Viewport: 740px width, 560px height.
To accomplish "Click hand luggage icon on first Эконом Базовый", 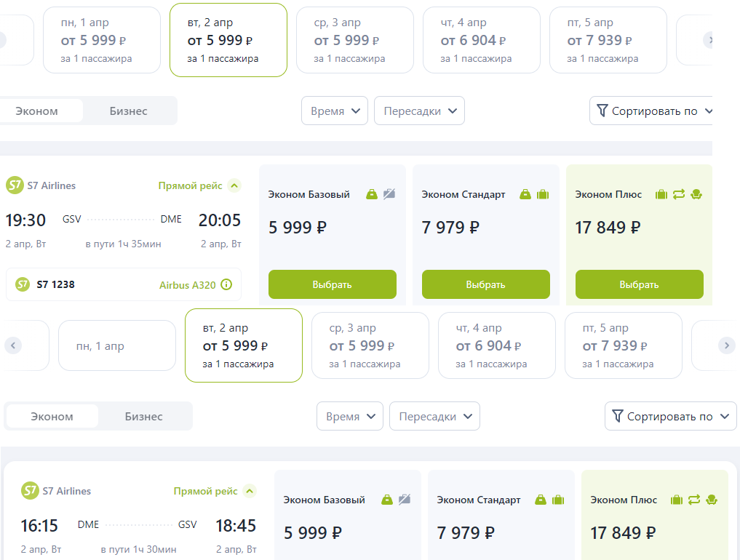I will coord(372,194).
